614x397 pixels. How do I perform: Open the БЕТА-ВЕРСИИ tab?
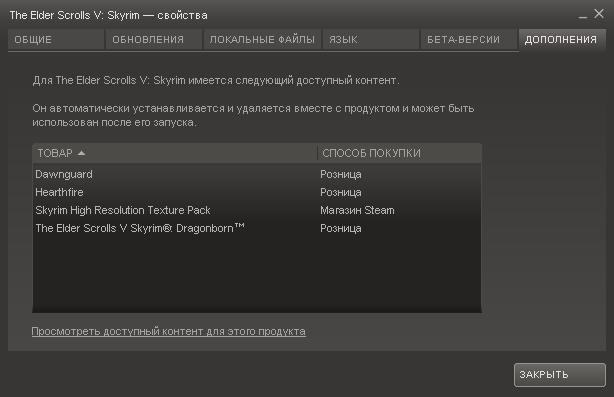[469, 40]
